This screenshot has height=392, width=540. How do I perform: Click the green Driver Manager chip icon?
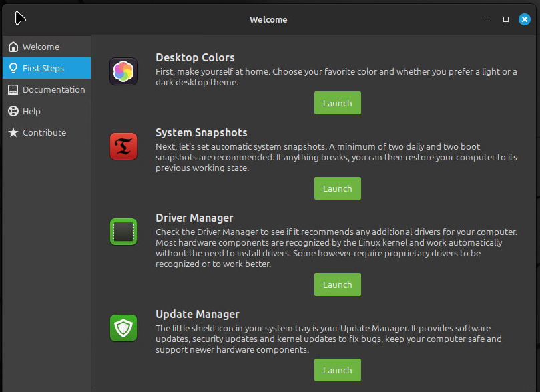point(123,232)
